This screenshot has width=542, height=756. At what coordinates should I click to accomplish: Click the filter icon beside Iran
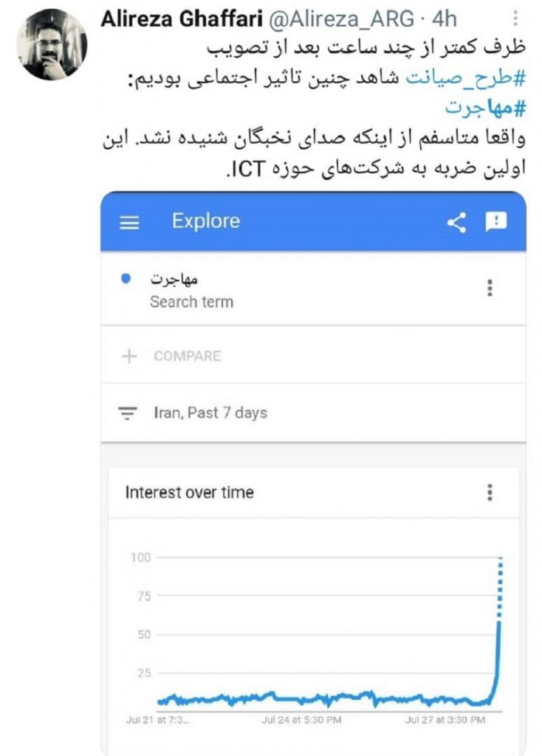(x=129, y=413)
